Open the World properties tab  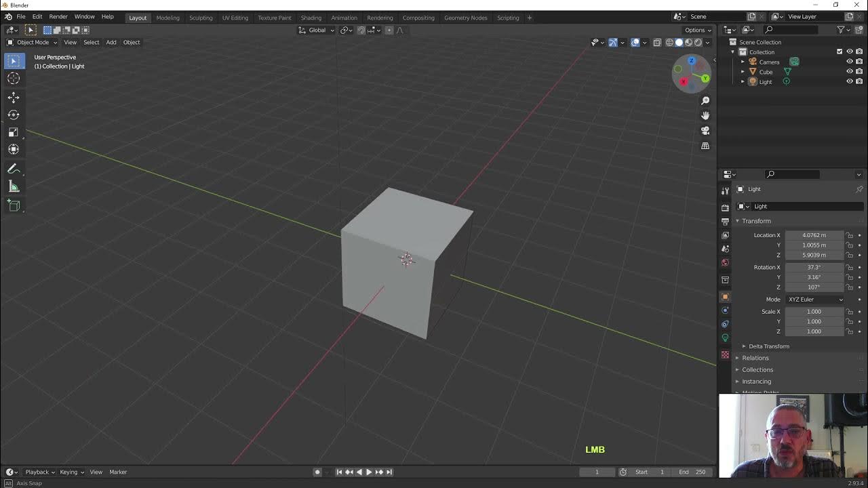[725, 262]
